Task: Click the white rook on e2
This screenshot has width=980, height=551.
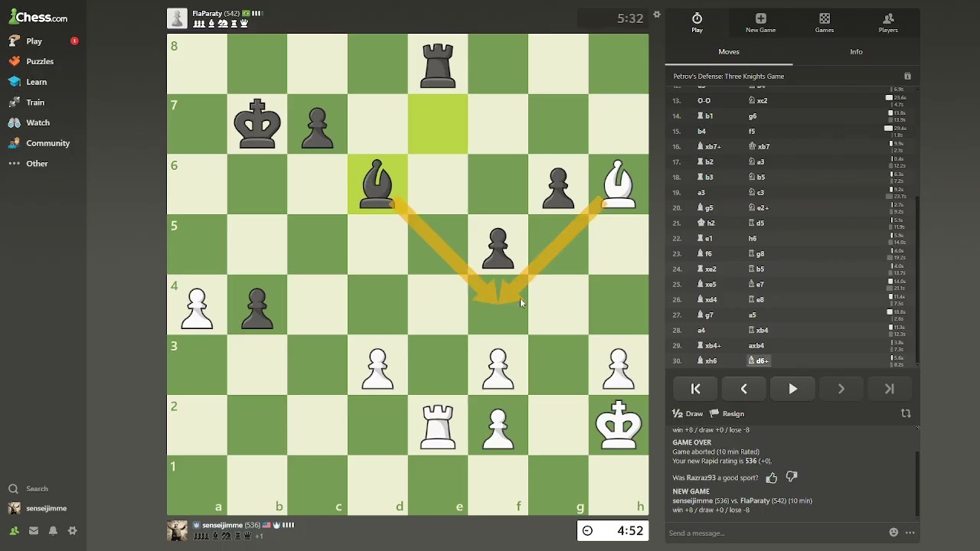Action: coord(438,425)
